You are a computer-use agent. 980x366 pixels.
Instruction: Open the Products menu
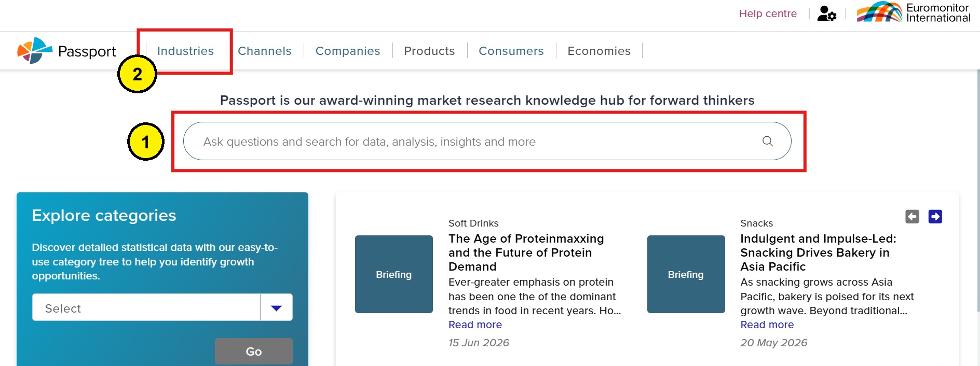click(429, 51)
